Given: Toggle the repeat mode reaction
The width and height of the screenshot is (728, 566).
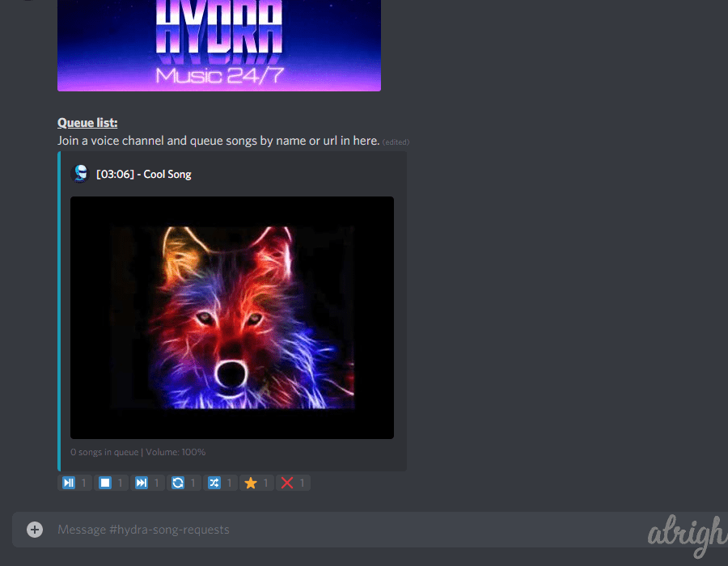Looking at the screenshot, I should 178,482.
